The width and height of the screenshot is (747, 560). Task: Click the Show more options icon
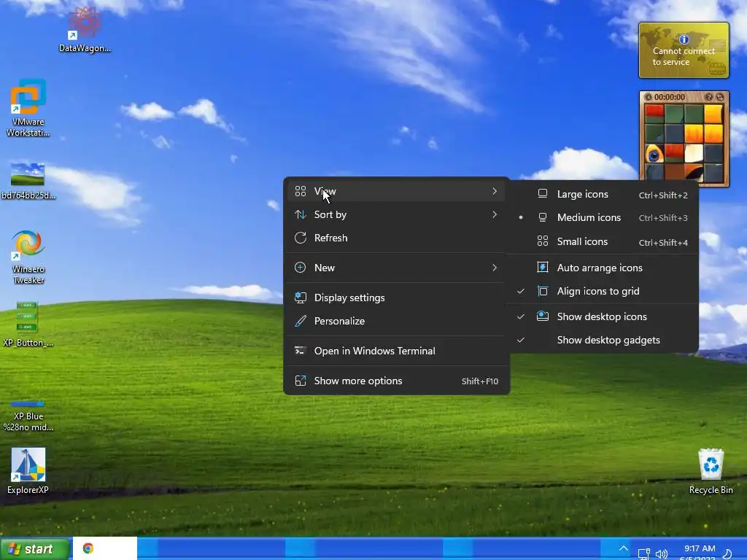click(300, 381)
